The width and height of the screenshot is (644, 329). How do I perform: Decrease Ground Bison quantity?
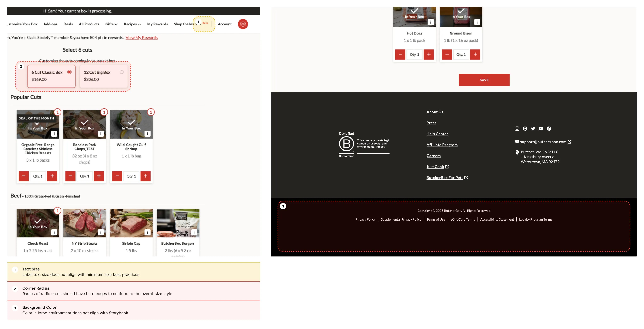[x=447, y=55]
